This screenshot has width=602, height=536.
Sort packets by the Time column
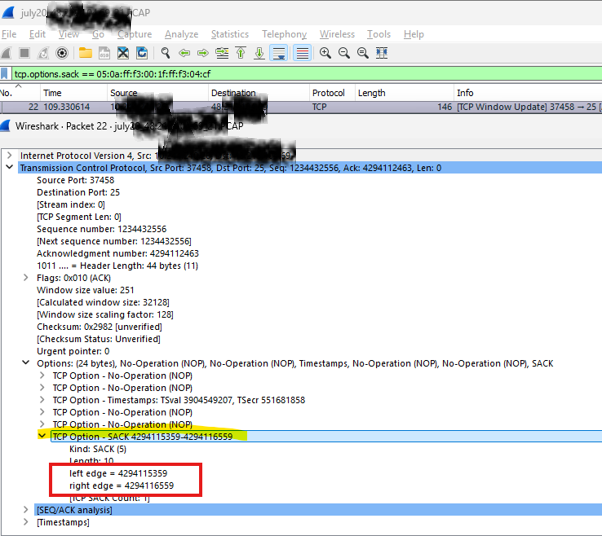click(74, 93)
